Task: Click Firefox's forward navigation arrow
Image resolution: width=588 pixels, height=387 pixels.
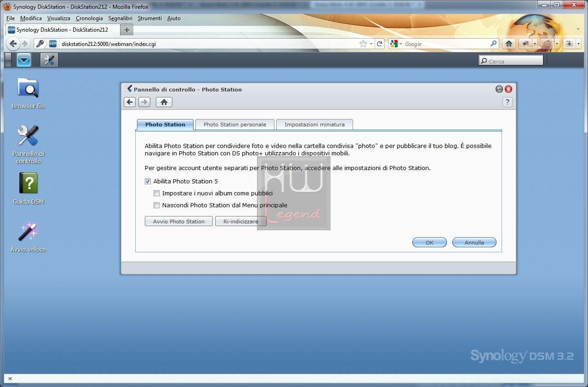Action: 25,44
